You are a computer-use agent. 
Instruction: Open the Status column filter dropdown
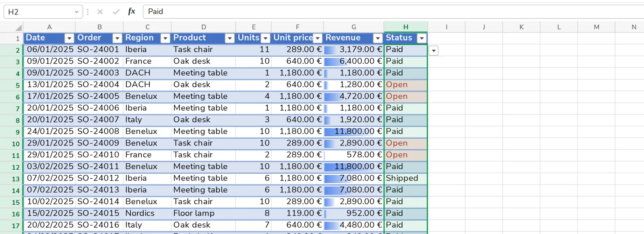click(421, 38)
